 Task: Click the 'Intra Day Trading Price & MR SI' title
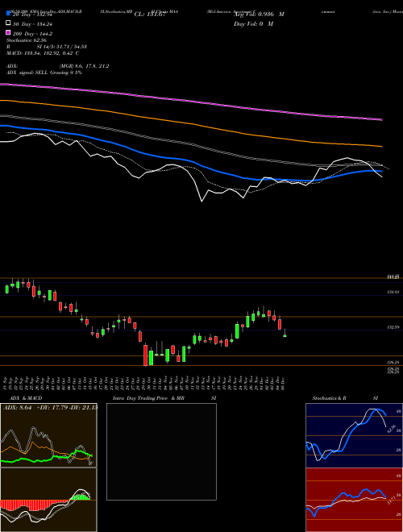164,398
